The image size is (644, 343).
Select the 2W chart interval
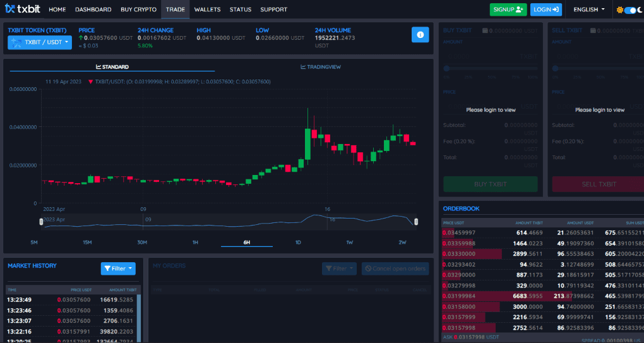(403, 243)
